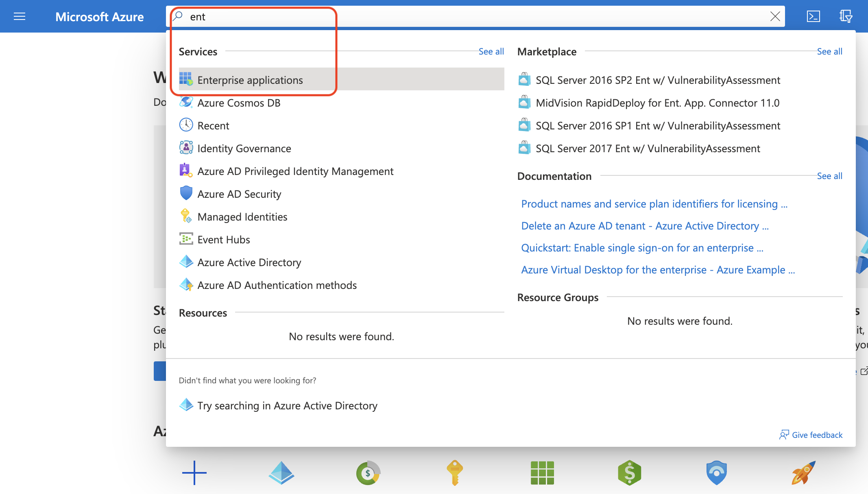This screenshot has height=494, width=868.
Task: Select Identity Governance service result
Action: click(341, 148)
